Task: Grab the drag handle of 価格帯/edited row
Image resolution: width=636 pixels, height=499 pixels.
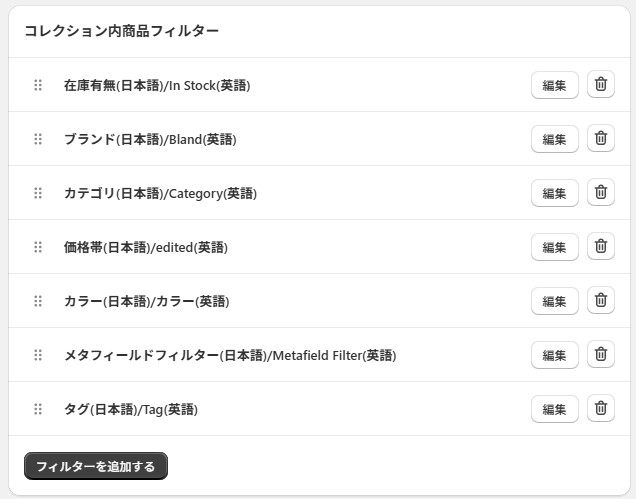Action: click(x=38, y=247)
